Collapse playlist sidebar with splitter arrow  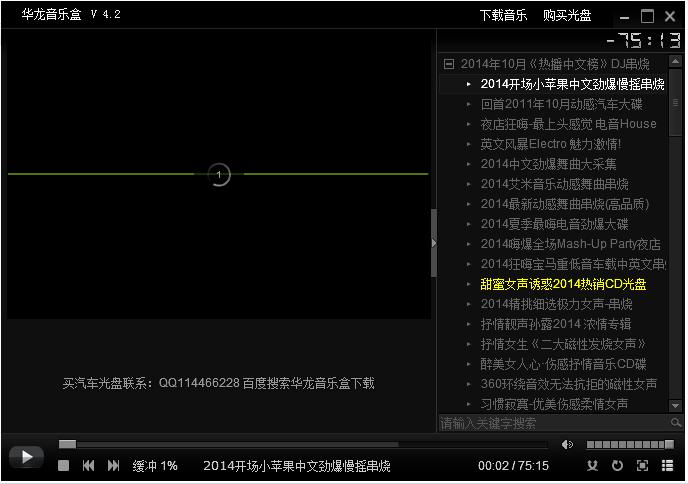pyautogui.click(x=433, y=243)
